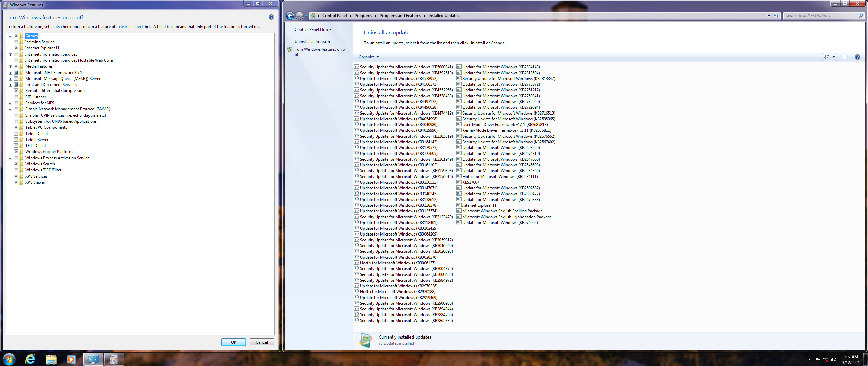
Task: Click the Action Center flag tray icon
Action: coord(817,360)
